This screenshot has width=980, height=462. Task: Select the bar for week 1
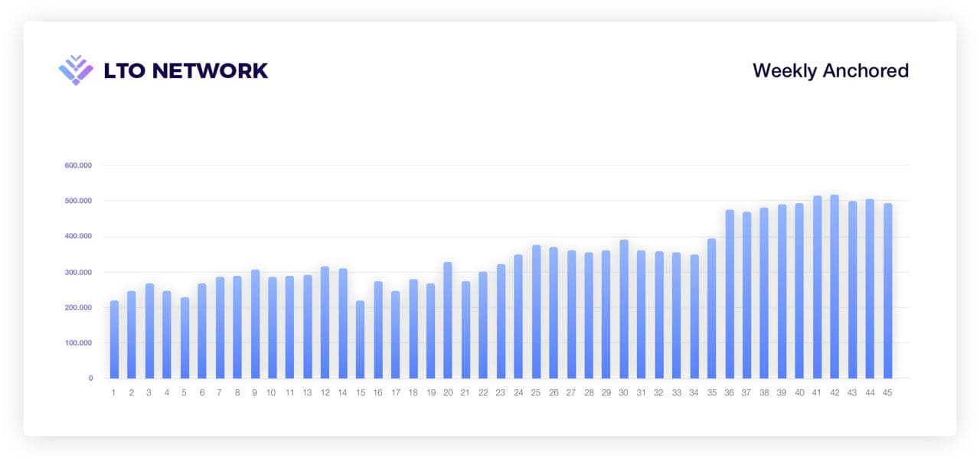[114, 339]
